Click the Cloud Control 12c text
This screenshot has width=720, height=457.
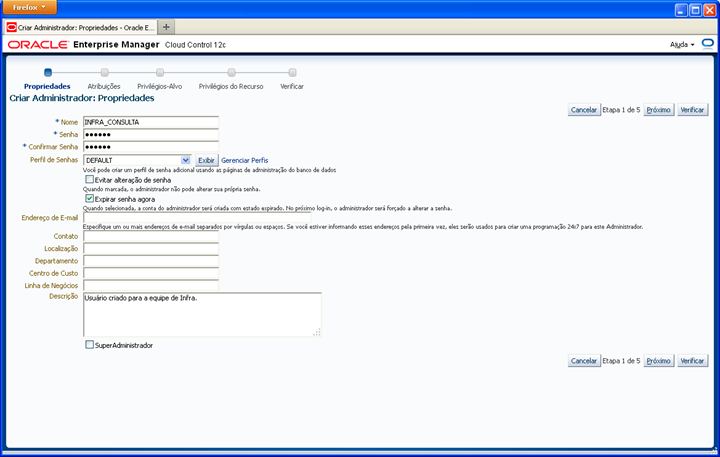[x=196, y=45]
